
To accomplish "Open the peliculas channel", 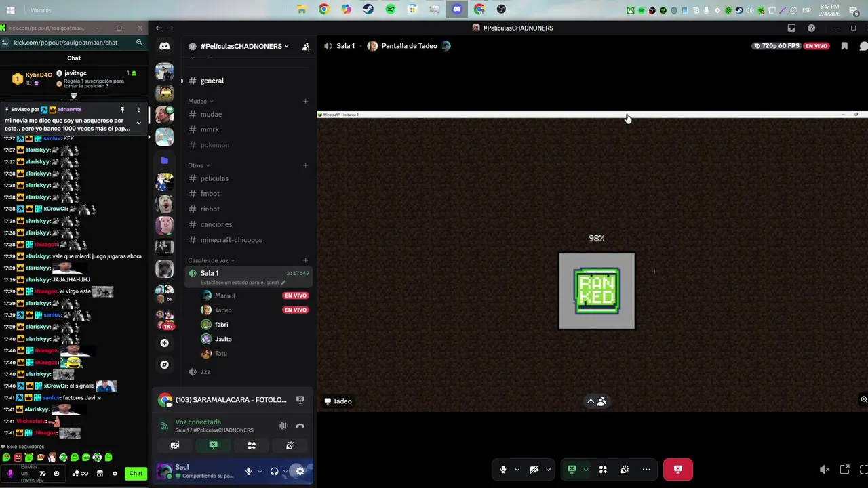I will tap(248, 178).
